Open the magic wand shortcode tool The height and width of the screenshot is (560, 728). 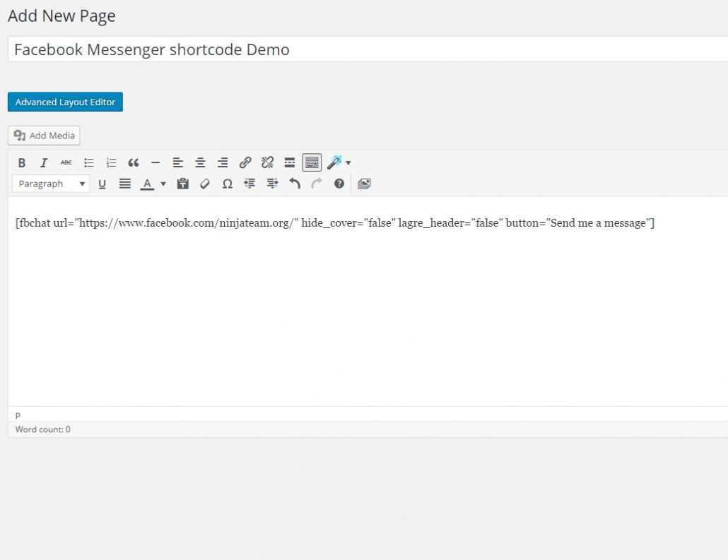pyautogui.click(x=334, y=162)
